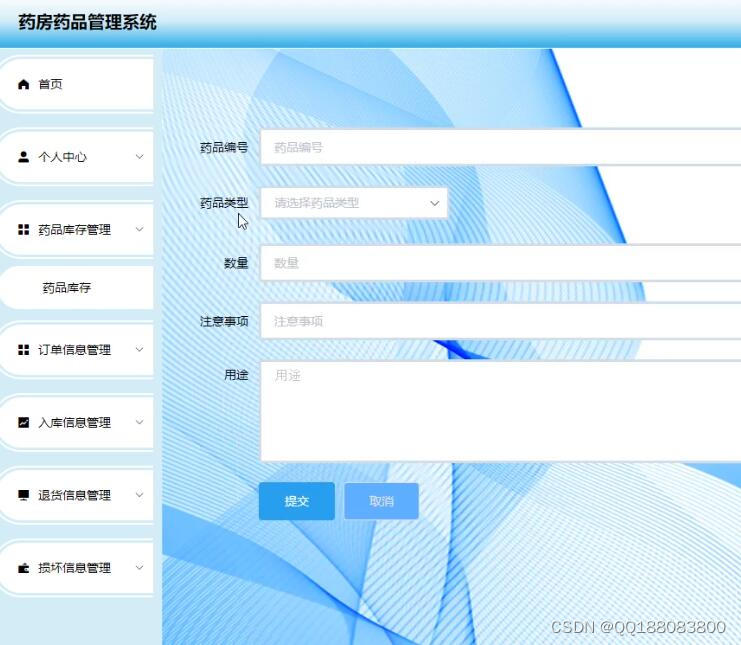Screen dimensions: 741x645
Task: Expand the 订单信息管理 chevron
Action: (139, 349)
